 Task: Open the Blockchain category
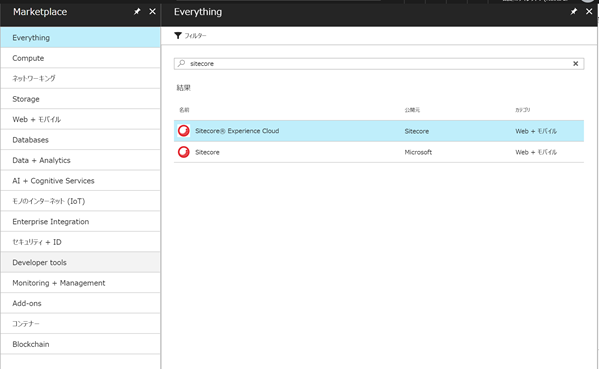pyautogui.click(x=80, y=344)
